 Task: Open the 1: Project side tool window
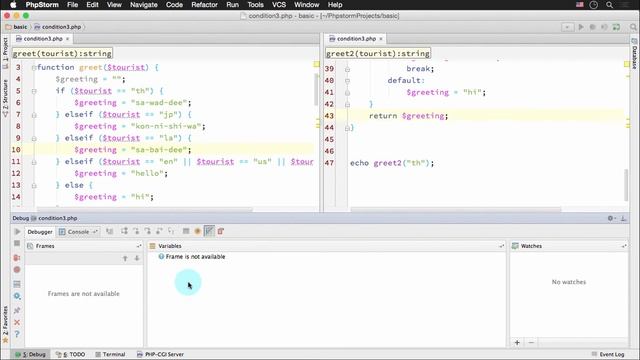pyautogui.click(x=5, y=53)
